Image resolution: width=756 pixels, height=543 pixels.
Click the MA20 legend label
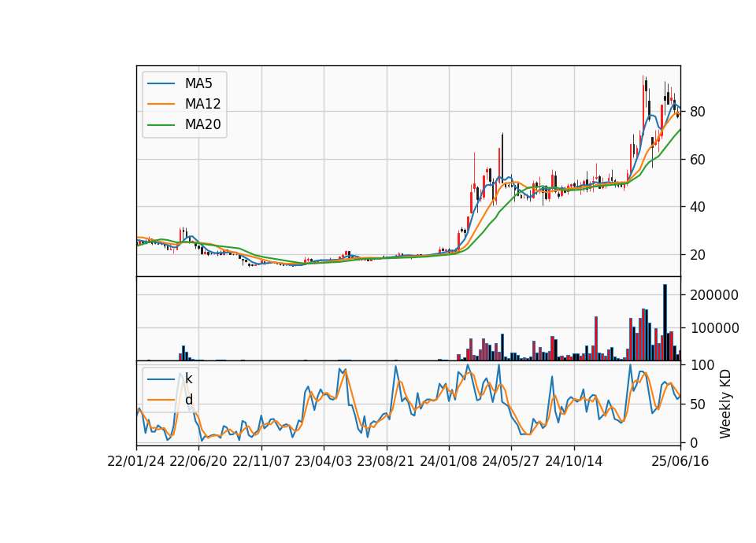tap(202, 124)
